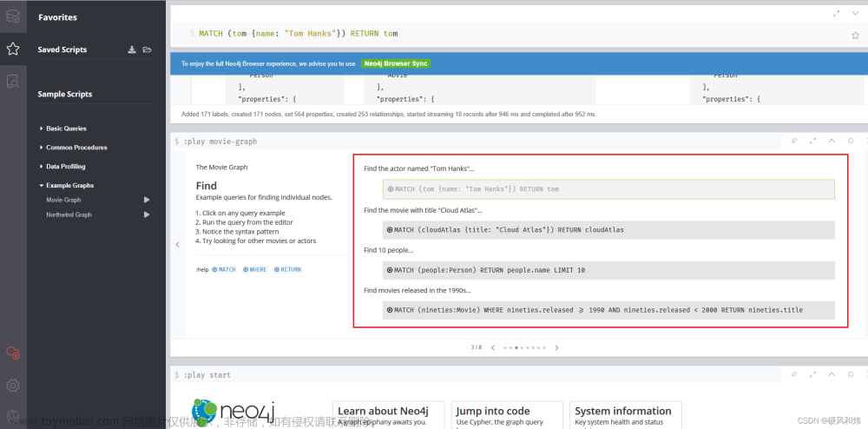Image resolution: width=868 pixels, height=429 pixels.
Task: Click the editor fullscreen expand icon
Action: tap(837, 13)
